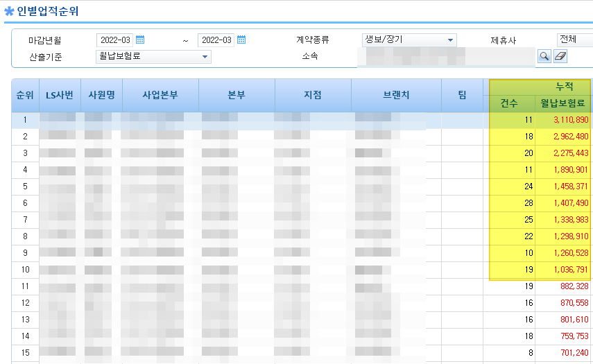Click the 누적 group header
This screenshot has width=593, height=364.
point(565,87)
